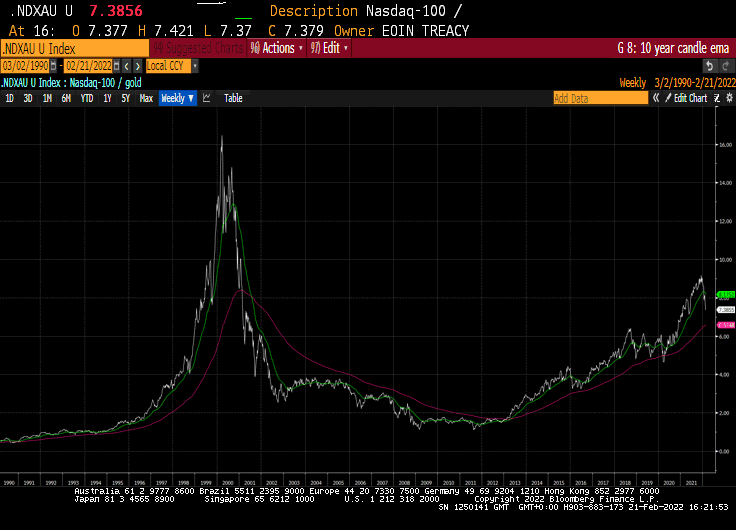This screenshot has width=736, height=530.
Task: Switch to the Table view
Action: (x=233, y=98)
